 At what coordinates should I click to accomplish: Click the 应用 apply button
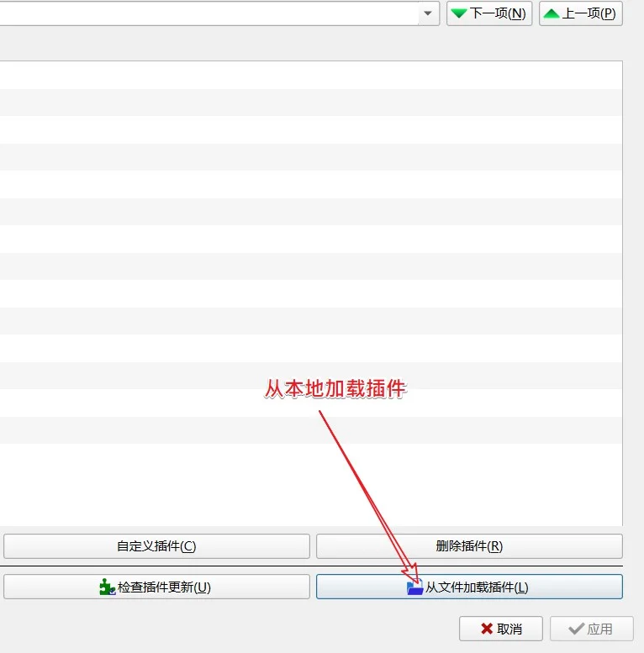pyautogui.click(x=592, y=629)
